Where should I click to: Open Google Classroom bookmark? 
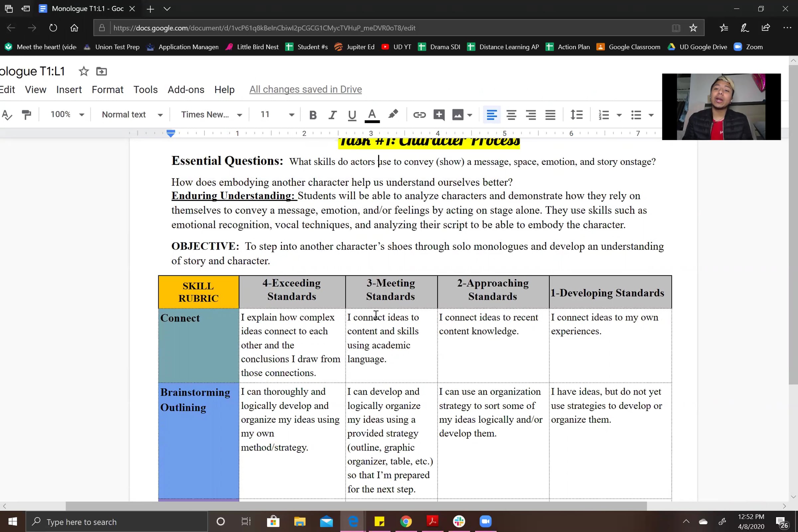(628, 47)
